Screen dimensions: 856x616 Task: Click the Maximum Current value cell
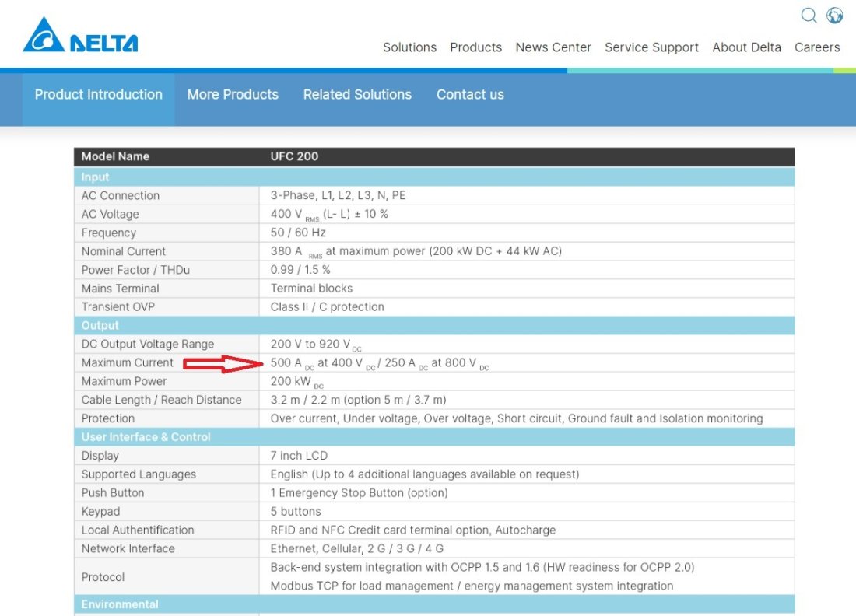pyautogui.click(x=380, y=363)
